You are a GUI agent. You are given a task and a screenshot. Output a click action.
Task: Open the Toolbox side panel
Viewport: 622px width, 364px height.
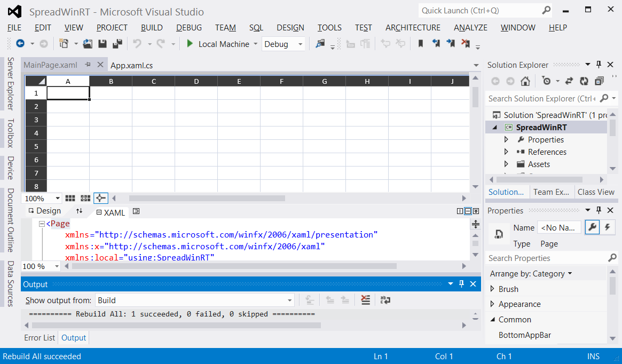pos(11,133)
